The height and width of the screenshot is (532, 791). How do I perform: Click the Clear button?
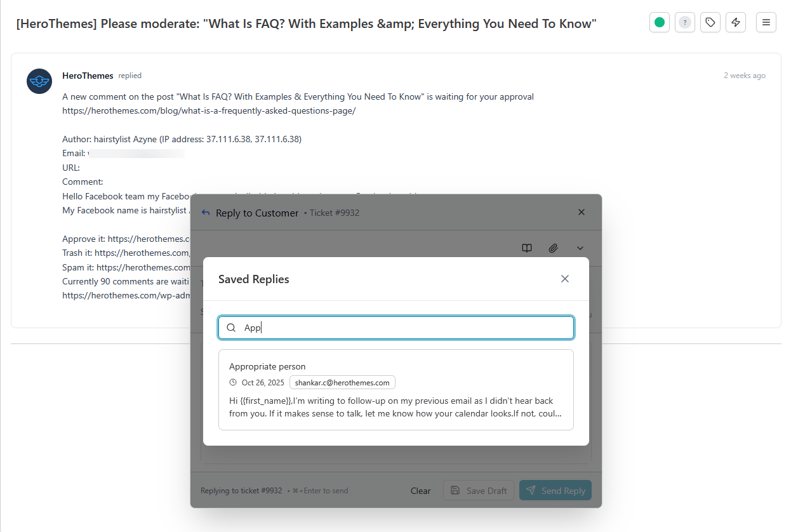click(420, 491)
